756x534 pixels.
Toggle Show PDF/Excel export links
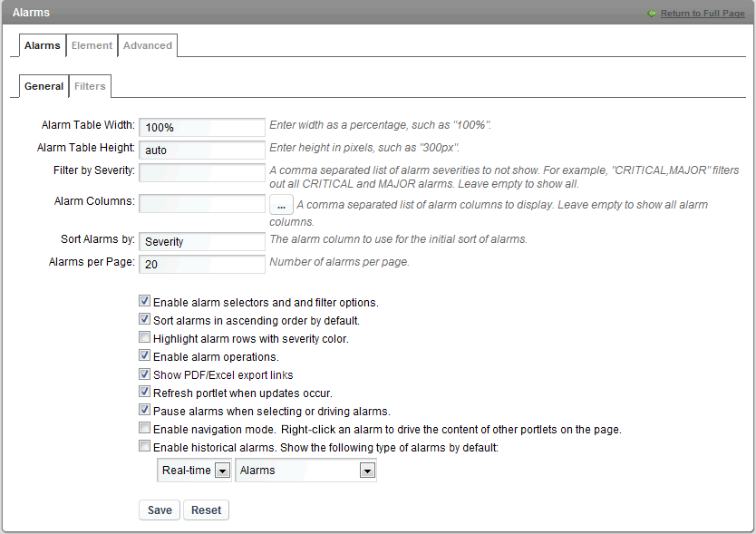pos(145,374)
